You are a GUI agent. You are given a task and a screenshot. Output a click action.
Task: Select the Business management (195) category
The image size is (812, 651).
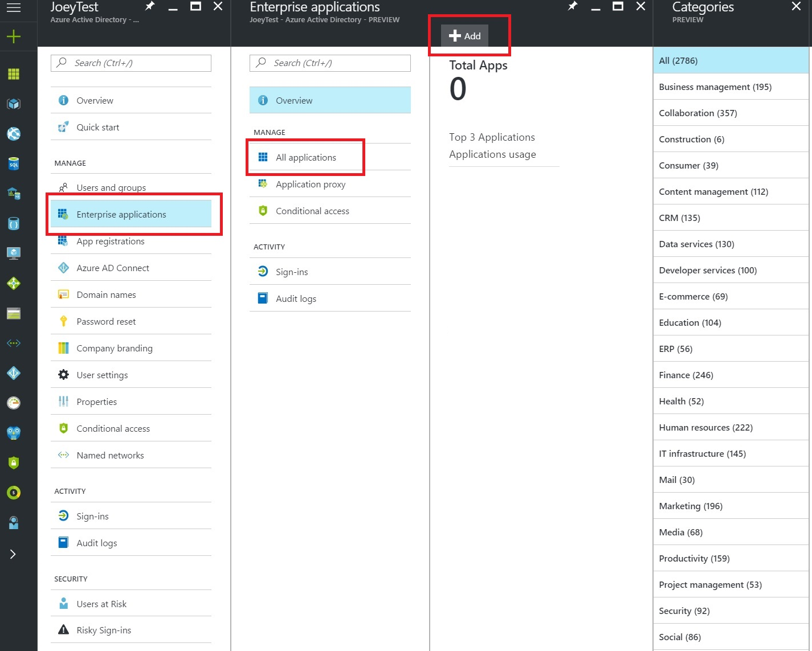(x=731, y=87)
